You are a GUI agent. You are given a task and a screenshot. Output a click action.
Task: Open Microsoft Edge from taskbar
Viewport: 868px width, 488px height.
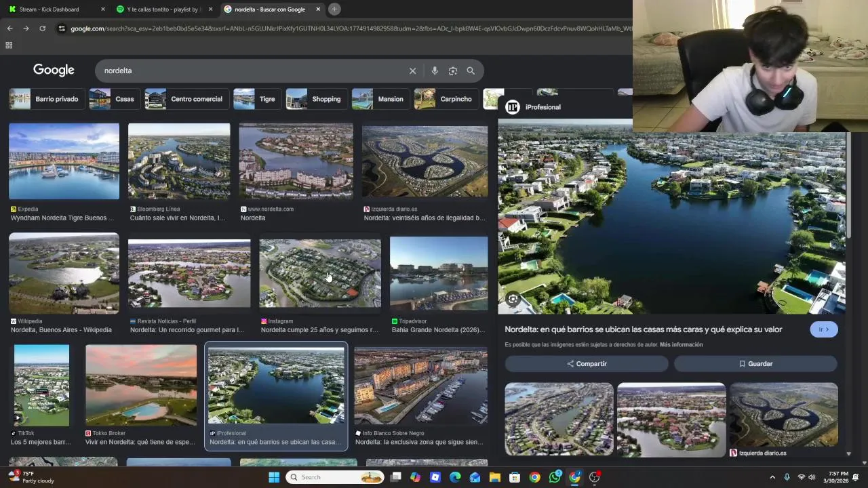(x=455, y=477)
